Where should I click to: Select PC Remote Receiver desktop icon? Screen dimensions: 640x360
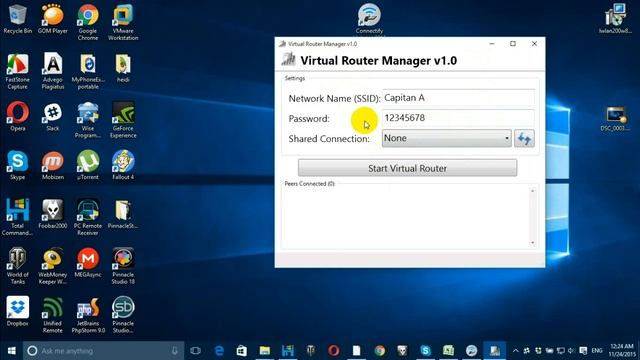point(88,217)
